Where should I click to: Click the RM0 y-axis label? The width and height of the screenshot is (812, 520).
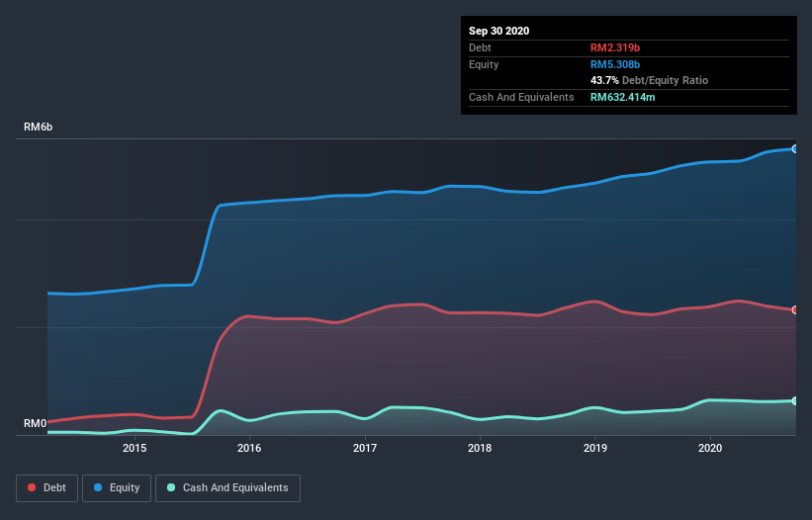35,423
